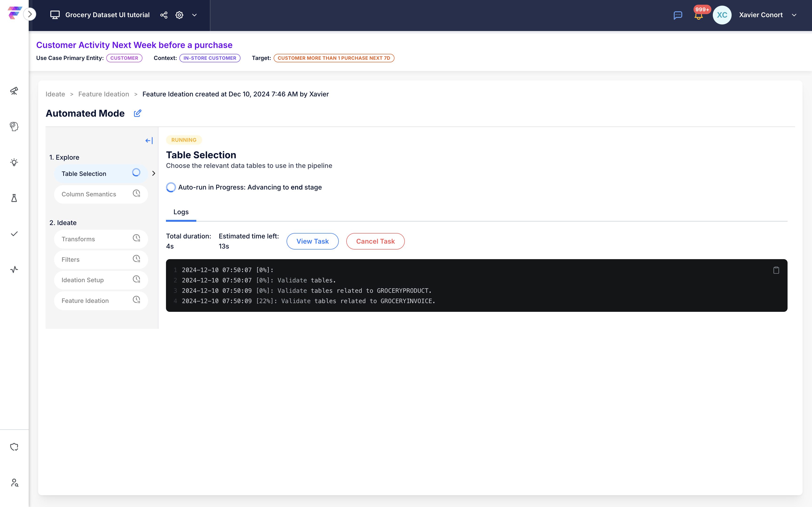Edit the Automated Mode name
Viewport: 812px width, 507px height.
coord(137,113)
